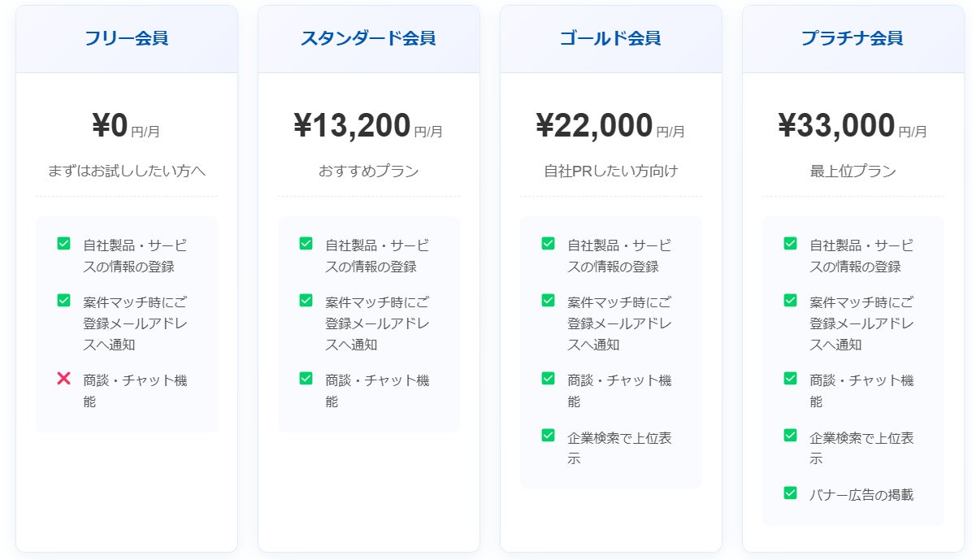Viewport: 972px width, 560px height.
Task: Click 企業検索で上位表示 check in プラチナ会員
Action: [x=790, y=435]
